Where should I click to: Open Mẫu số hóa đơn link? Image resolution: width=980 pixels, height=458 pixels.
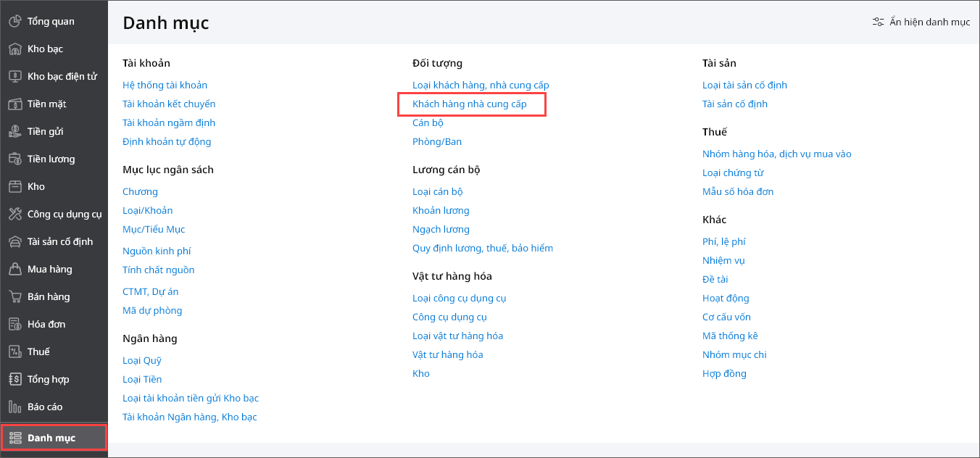coord(737,192)
